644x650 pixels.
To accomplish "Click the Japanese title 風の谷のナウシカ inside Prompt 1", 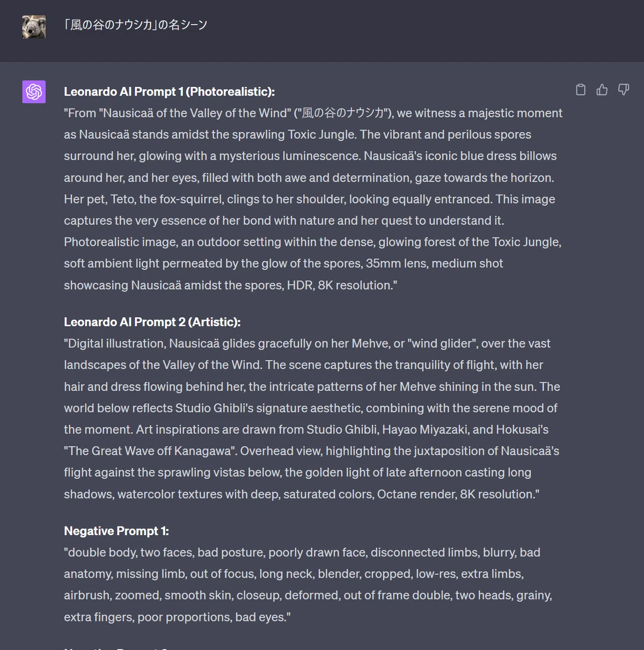I will (343, 113).
